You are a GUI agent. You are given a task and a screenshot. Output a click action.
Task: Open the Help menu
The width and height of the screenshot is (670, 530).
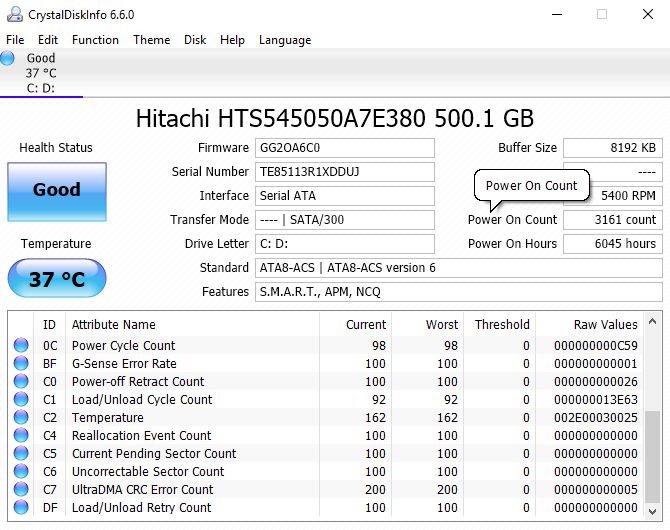pyautogui.click(x=232, y=40)
